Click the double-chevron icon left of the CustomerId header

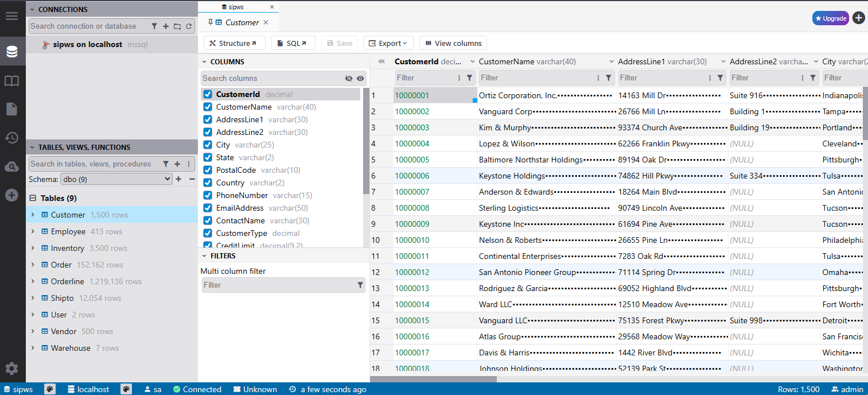381,61
